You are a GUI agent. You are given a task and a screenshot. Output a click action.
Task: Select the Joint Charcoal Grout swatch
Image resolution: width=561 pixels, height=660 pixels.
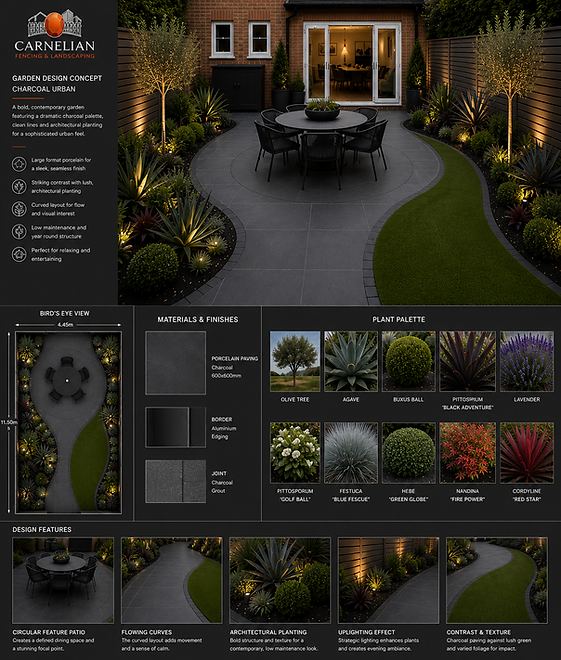point(175,481)
